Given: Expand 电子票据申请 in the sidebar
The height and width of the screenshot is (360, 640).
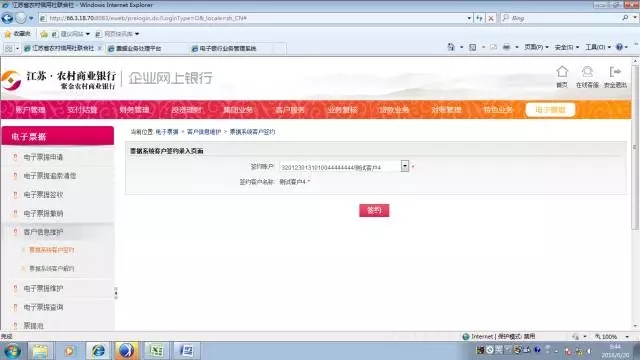Looking at the screenshot, I should point(43,157).
